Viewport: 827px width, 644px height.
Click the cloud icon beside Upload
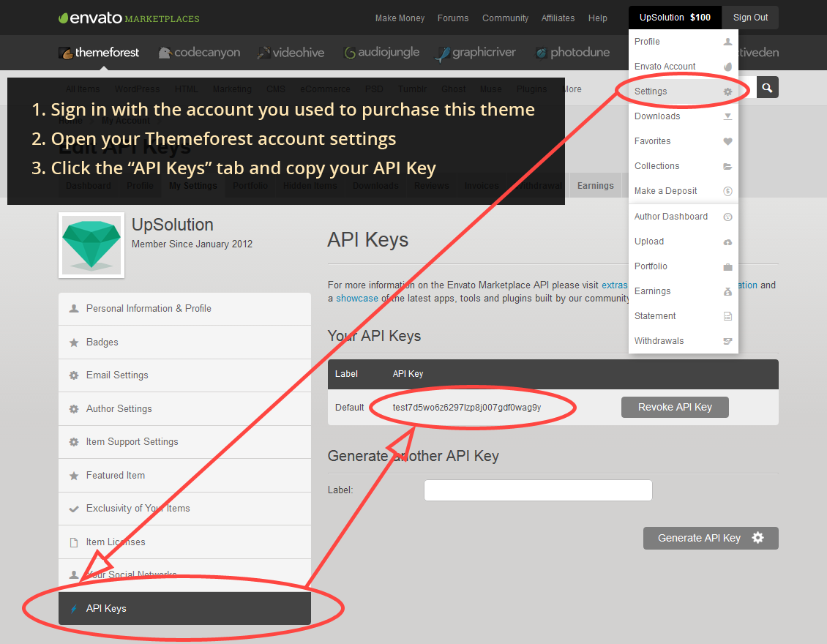728,241
